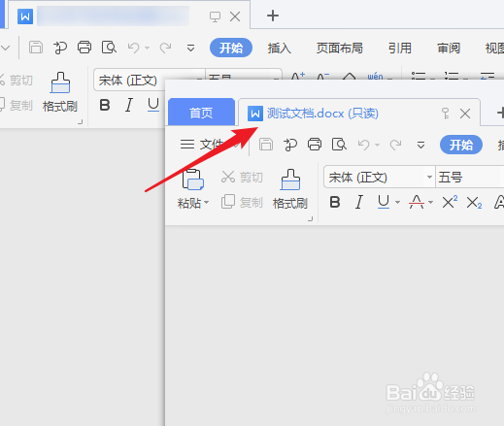This screenshot has width=504, height=426.
Task: Select 测试文档.docx tab in front window
Action: (359, 114)
